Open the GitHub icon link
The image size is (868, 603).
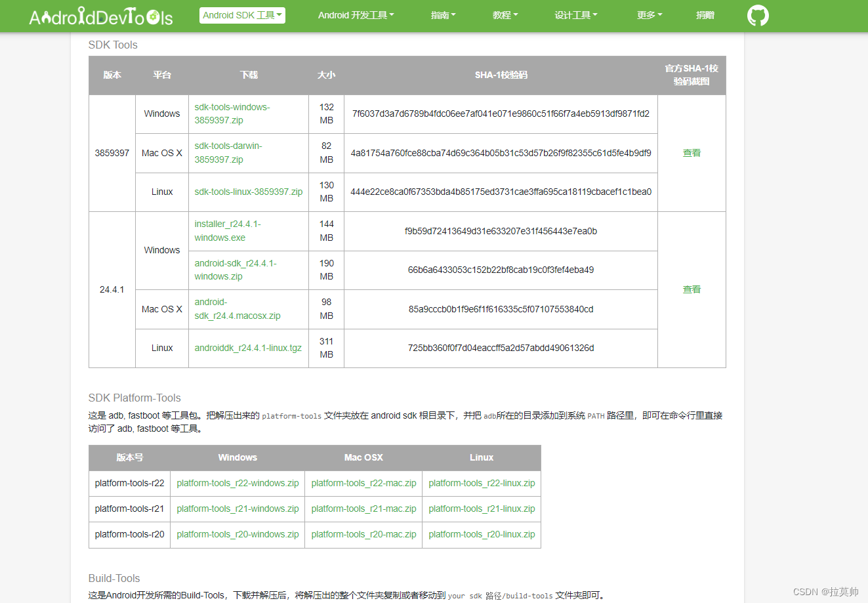point(758,16)
